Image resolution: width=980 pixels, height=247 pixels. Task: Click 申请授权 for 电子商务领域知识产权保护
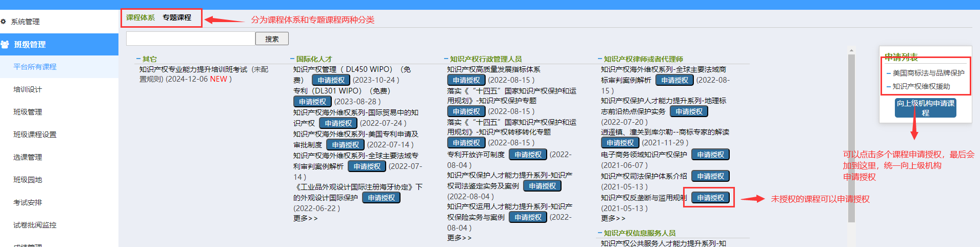pos(711,155)
